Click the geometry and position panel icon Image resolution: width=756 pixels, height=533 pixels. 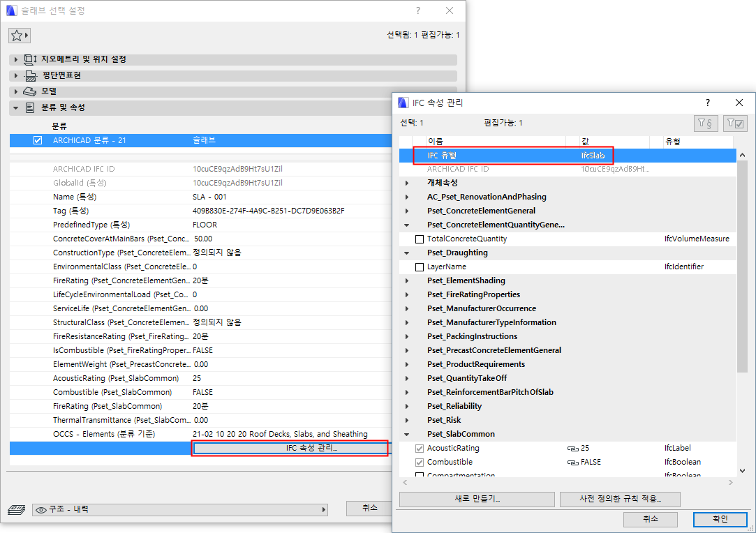point(31,59)
